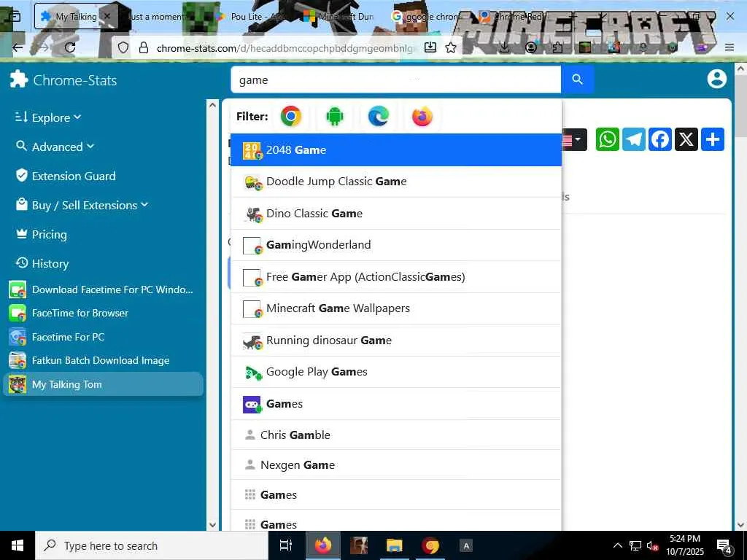This screenshot has height=560, width=747.
Task: Select Running dinosaur Game suggestion
Action: click(x=396, y=341)
